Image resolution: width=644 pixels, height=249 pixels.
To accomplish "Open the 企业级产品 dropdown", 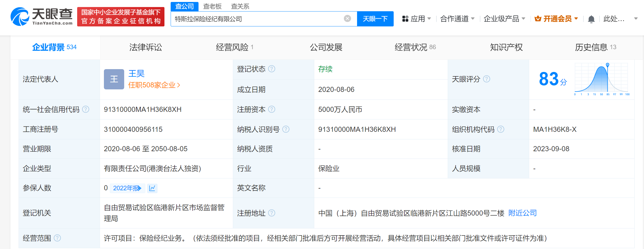I will click(504, 19).
